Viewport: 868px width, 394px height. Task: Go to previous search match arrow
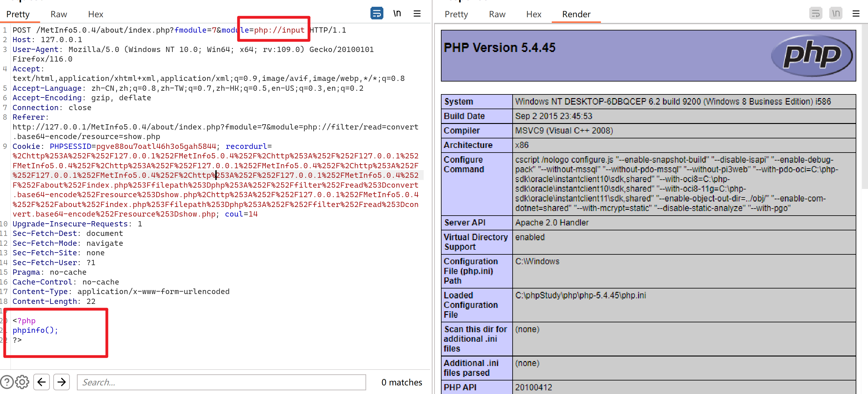click(x=42, y=382)
